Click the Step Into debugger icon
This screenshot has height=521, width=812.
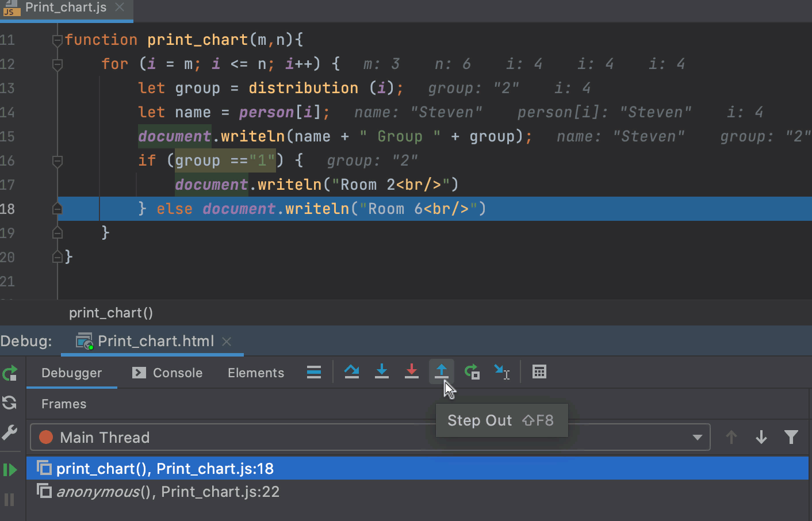(382, 372)
